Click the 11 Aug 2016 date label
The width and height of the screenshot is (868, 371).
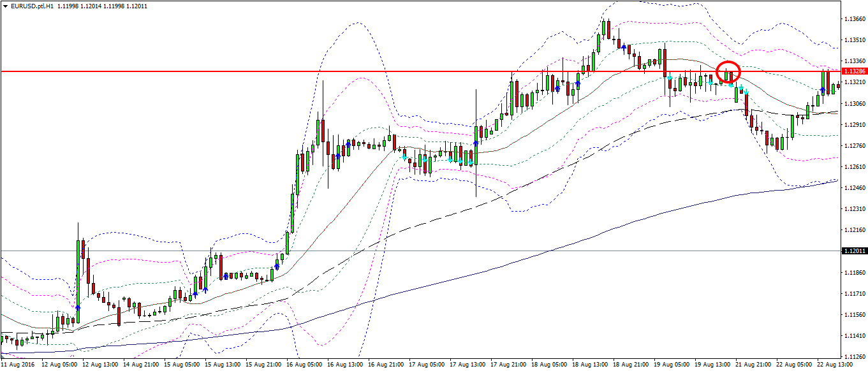point(18,365)
